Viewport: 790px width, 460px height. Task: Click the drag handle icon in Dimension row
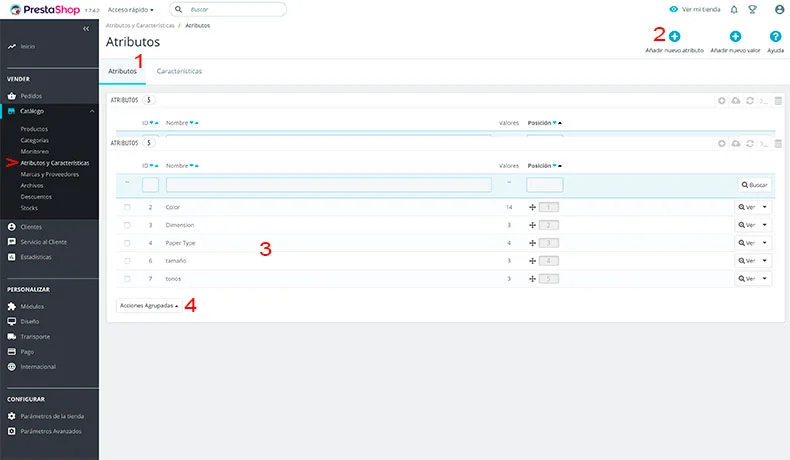coord(532,225)
